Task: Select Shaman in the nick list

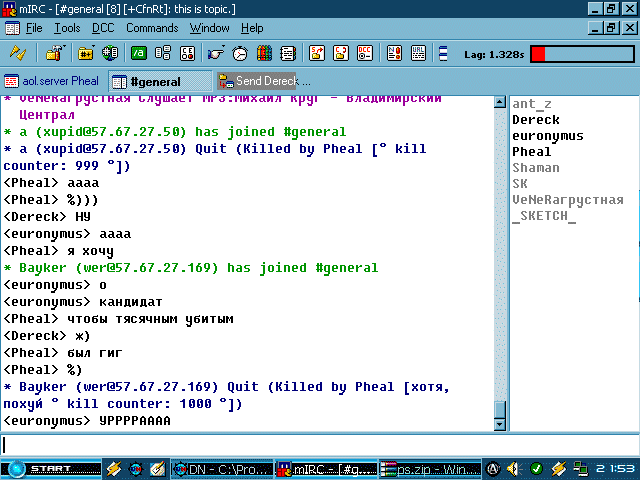Action: tap(536, 168)
